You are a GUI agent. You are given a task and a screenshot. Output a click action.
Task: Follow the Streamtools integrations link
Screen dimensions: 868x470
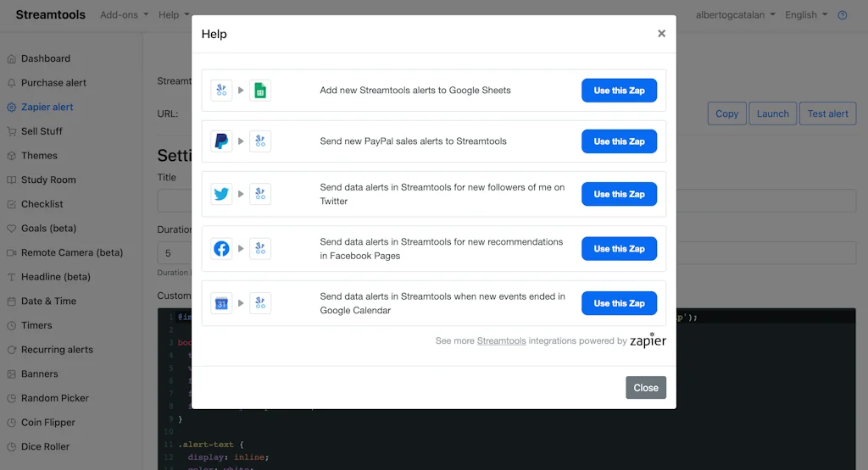pos(501,340)
